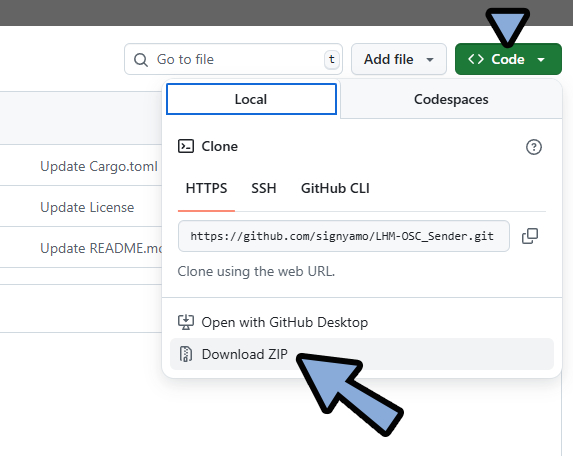Viewport: 573px width, 456px height.
Task: Open the Add file menu
Action: click(x=399, y=59)
